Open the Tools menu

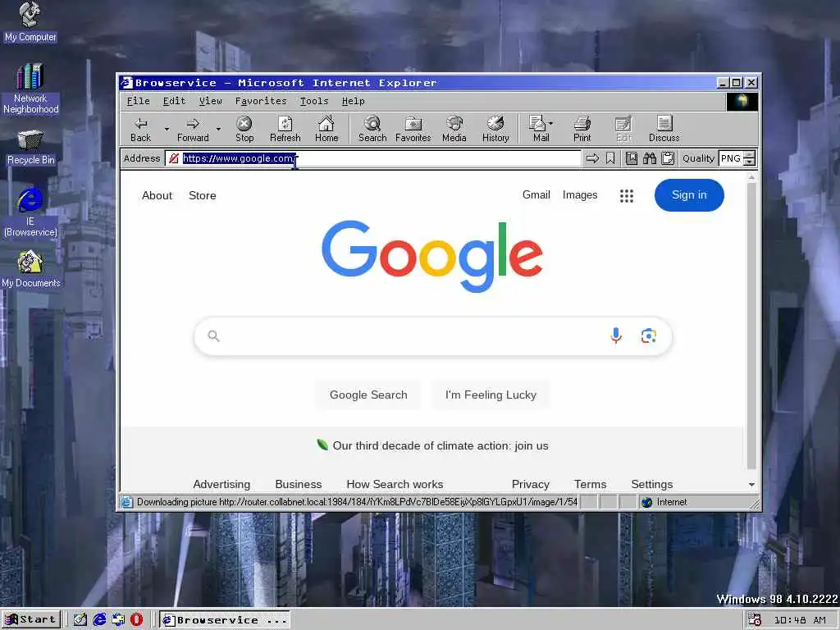314,101
